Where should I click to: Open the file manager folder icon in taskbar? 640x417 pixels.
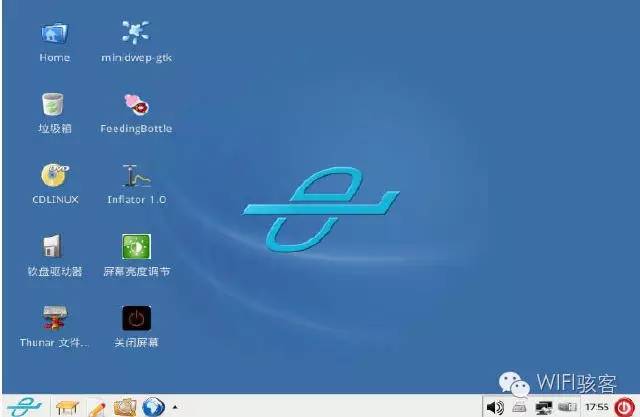coord(125,407)
